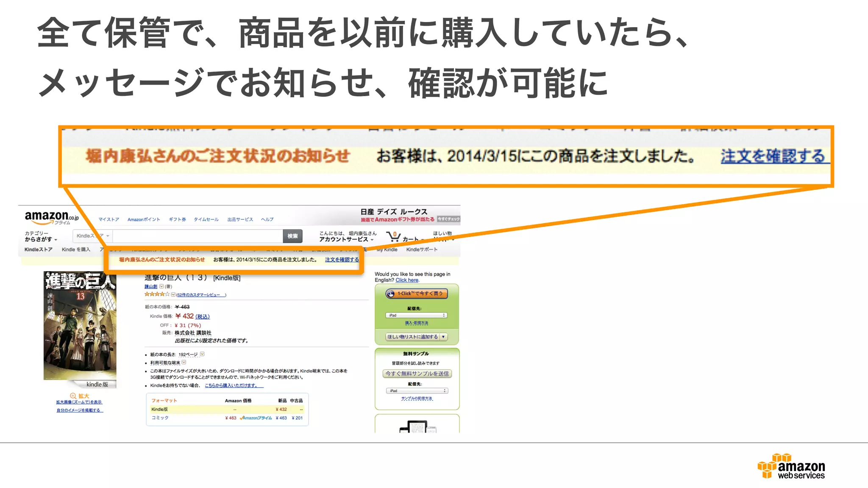Expand the カテゴリーからさがす dropdown

[41, 236]
